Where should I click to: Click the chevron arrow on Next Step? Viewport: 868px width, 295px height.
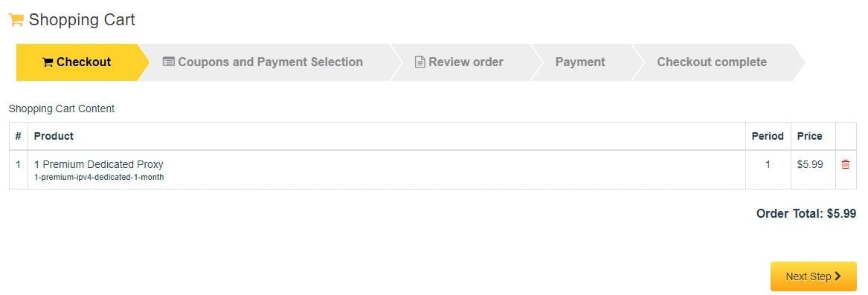(838, 276)
